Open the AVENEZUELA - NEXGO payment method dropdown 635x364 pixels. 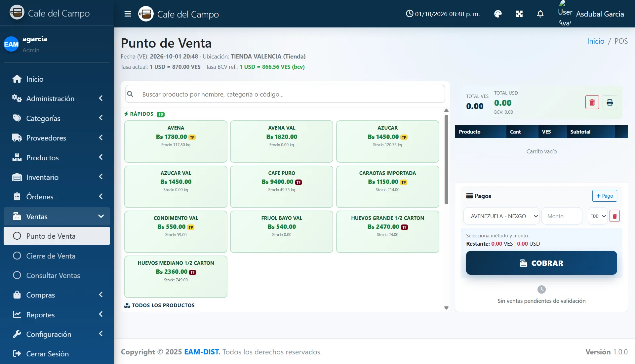pyautogui.click(x=501, y=216)
